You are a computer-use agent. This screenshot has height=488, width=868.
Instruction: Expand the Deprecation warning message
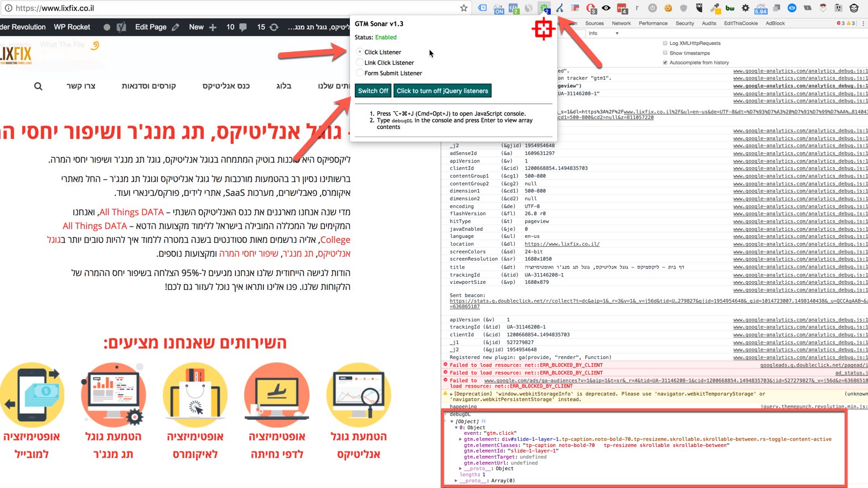[451, 394]
